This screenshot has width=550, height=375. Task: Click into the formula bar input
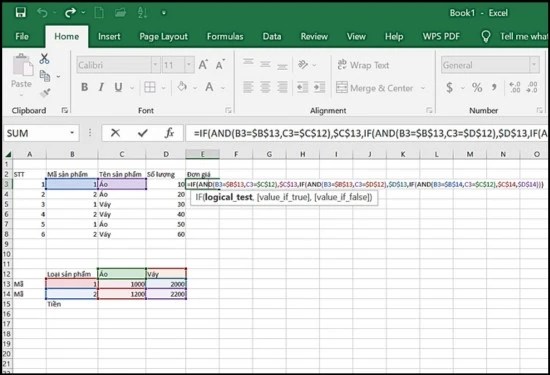point(367,133)
